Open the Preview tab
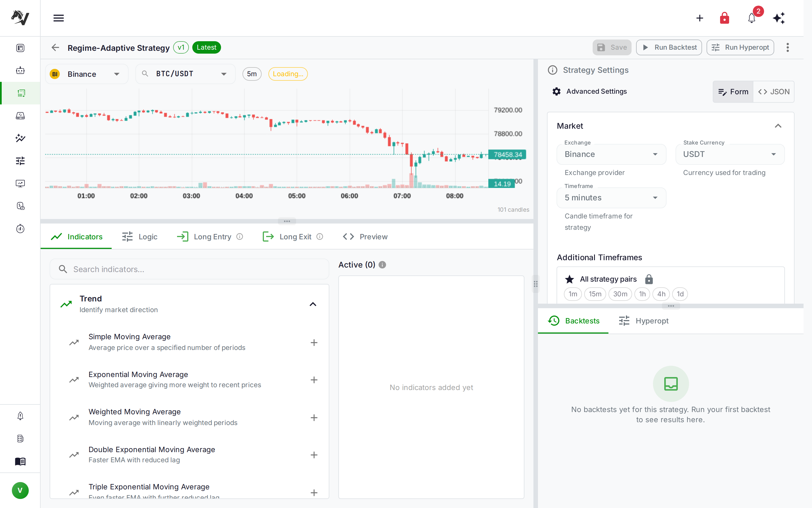Screen dimensions: 812x508 (365, 237)
